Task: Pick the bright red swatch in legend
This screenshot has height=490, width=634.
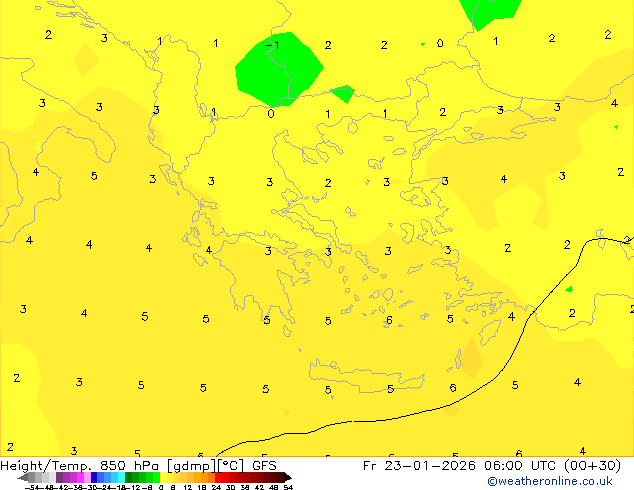Action: pyautogui.click(x=218, y=477)
